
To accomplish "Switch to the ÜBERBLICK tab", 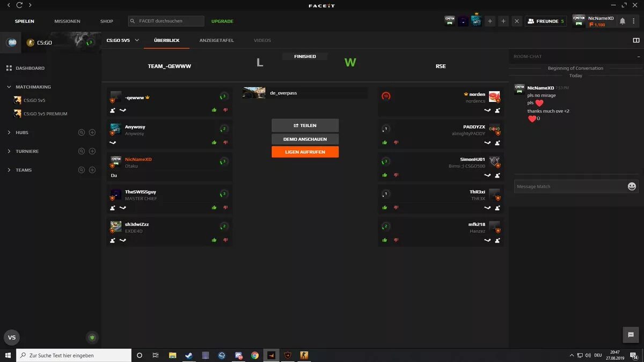I will click(x=166, y=40).
